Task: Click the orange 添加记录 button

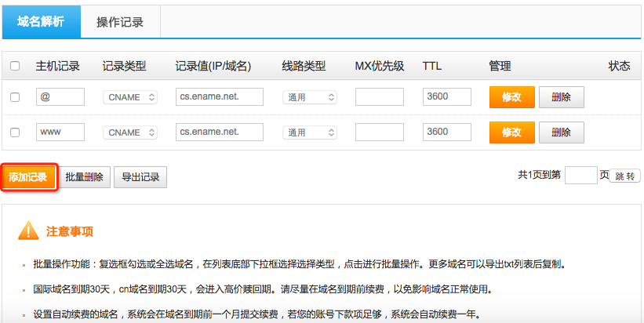Action: (28, 177)
